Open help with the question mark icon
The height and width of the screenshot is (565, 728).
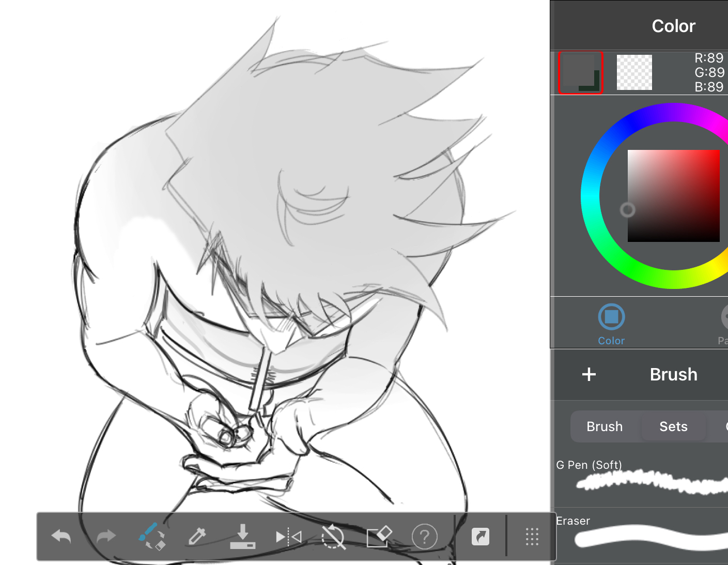coord(424,537)
